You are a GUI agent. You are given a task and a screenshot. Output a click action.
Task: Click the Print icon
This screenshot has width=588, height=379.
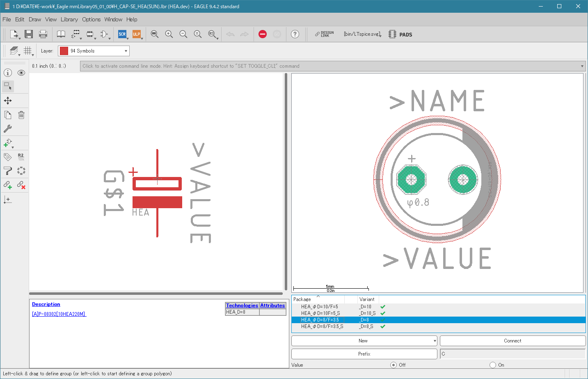[43, 34]
